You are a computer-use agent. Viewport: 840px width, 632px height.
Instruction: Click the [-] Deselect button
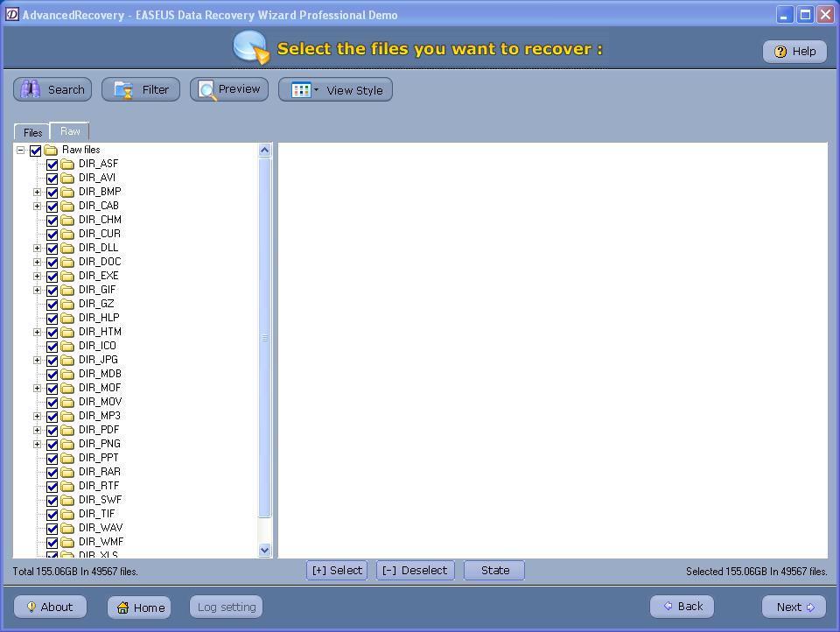pyautogui.click(x=415, y=571)
